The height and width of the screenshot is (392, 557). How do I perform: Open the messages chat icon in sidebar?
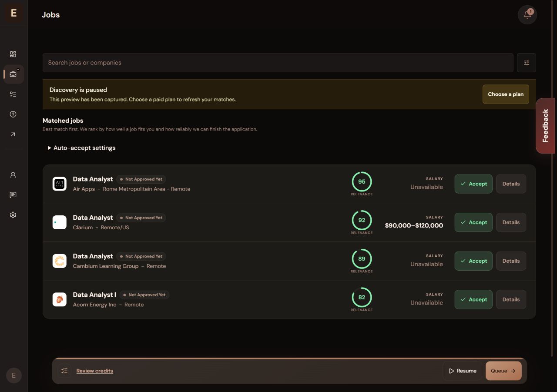pos(13,195)
